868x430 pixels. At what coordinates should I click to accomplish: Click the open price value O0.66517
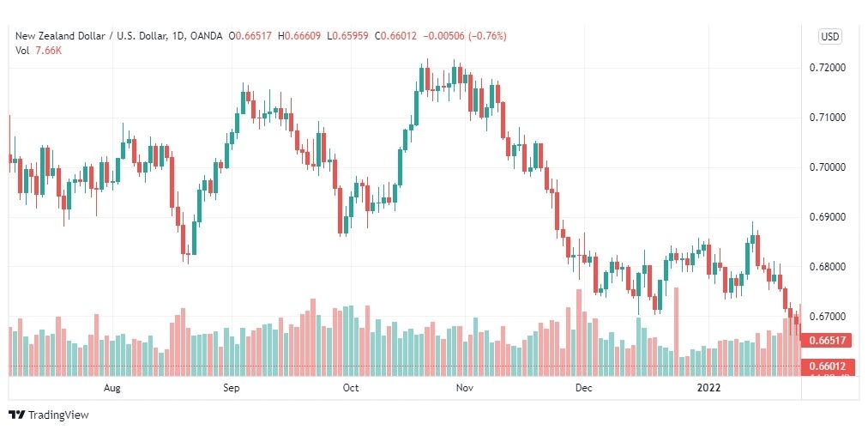tap(250, 36)
